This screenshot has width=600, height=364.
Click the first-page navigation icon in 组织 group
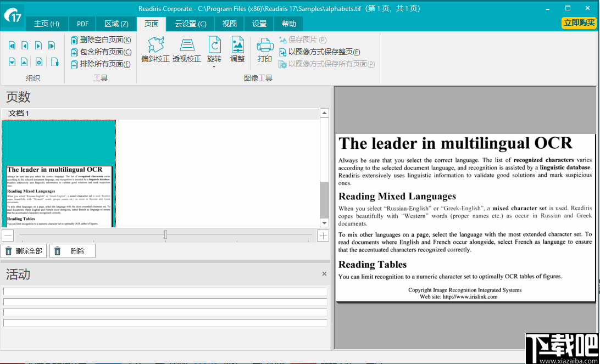[12, 45]
